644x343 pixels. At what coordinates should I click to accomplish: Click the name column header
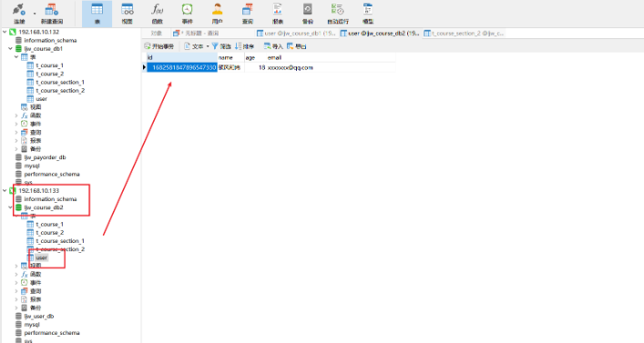[230, 57]
